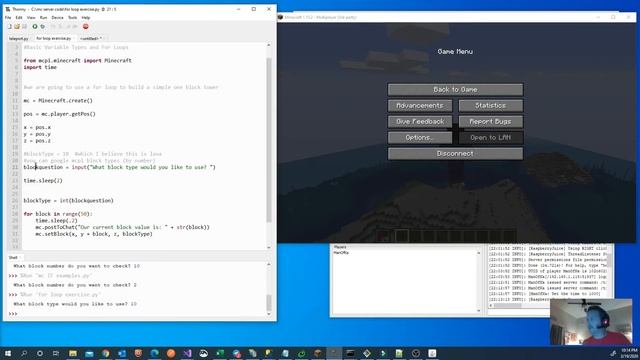Click the Disconnect button in Minecraft

pyautogui.click(x=455, y=153)
